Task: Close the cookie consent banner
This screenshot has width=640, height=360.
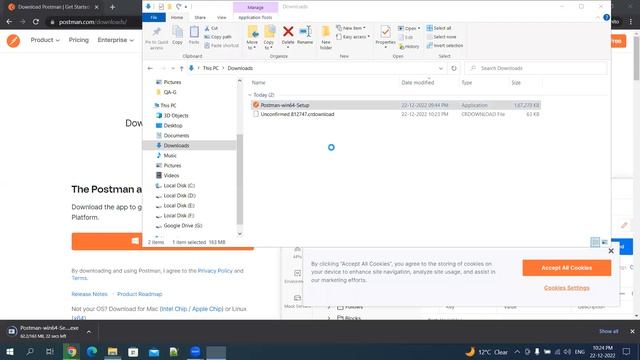Action: pos(611,251)
